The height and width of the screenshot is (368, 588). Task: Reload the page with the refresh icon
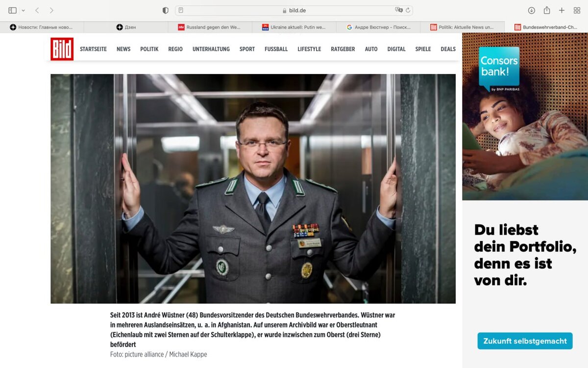(x=408, y=10)
